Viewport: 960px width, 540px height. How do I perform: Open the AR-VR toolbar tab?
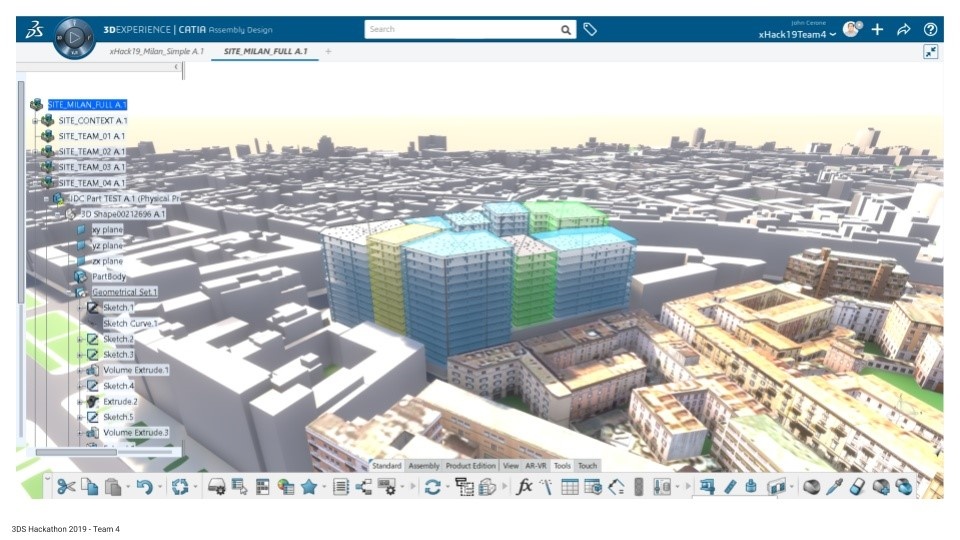tap(536, 466)
